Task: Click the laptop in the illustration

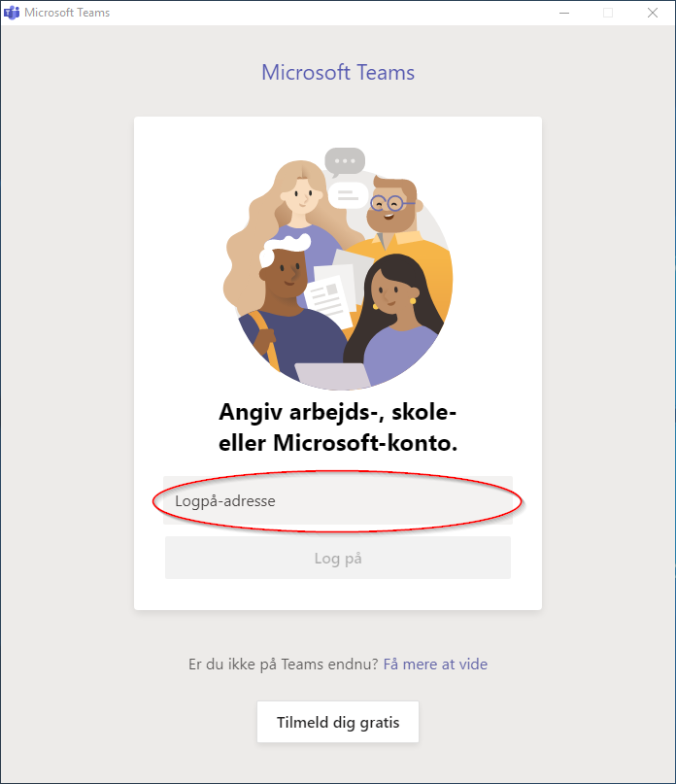Action: click(333, 376)
